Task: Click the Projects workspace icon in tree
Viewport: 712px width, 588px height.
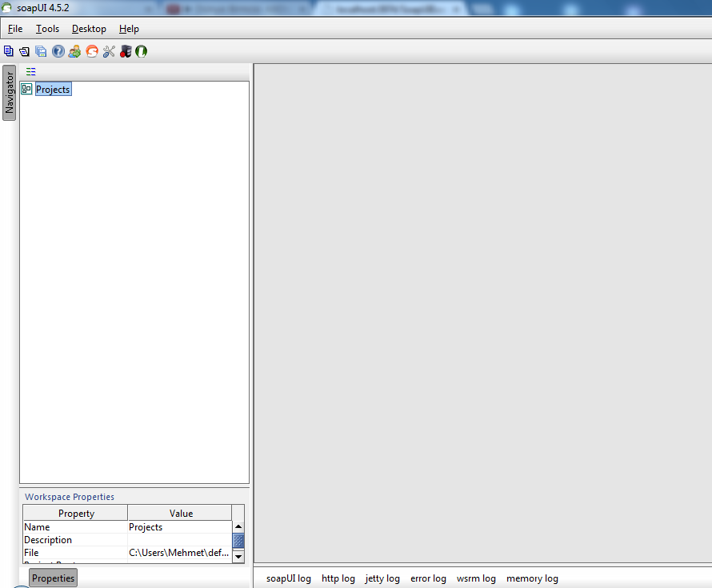Action: (x=26, y=90)
